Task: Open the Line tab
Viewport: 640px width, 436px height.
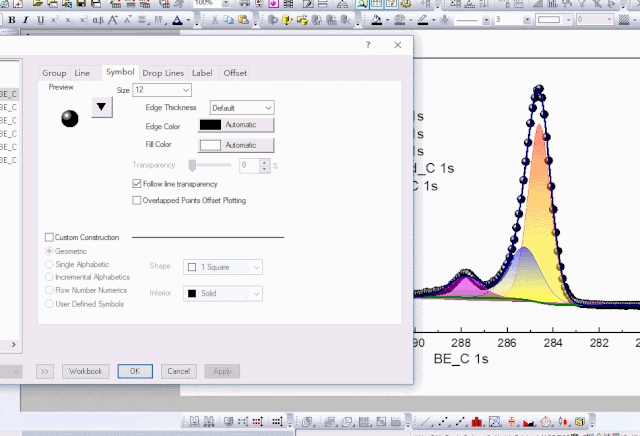Action: [82, 73]
